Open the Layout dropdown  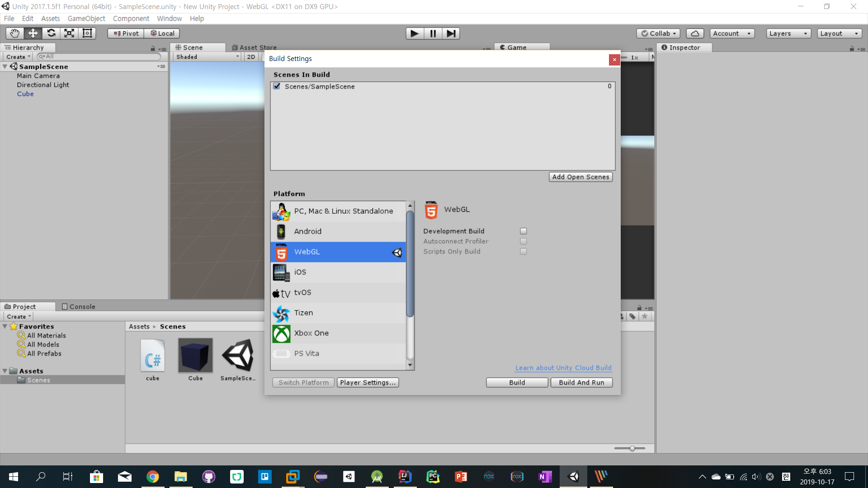pos(839,33)
